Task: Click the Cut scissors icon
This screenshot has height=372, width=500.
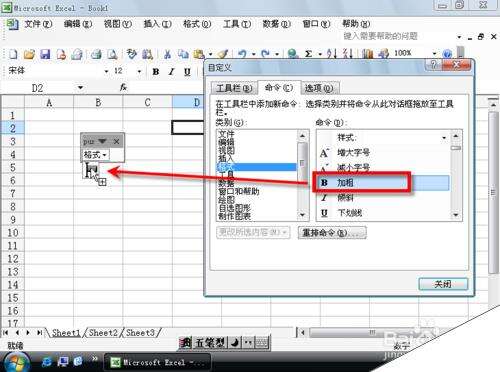Action: click(167, 54)
